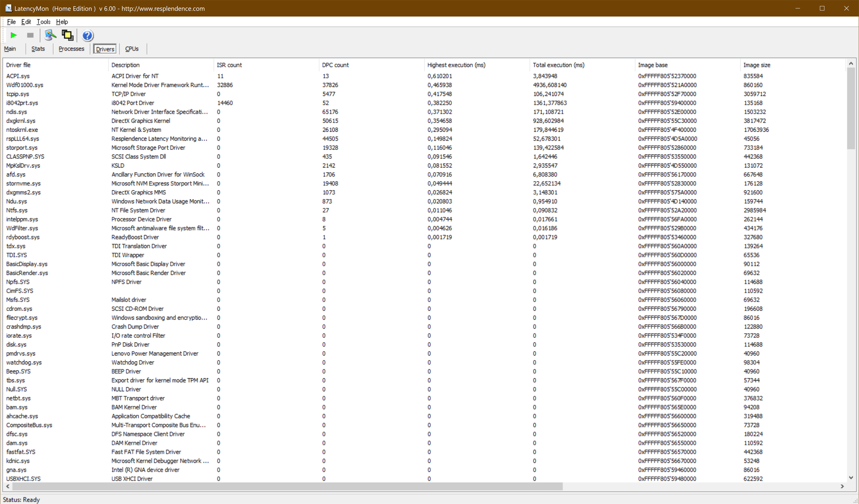The image size is (859, 504).
Task: Click the Driver file column header
Action: click(18, 65)
